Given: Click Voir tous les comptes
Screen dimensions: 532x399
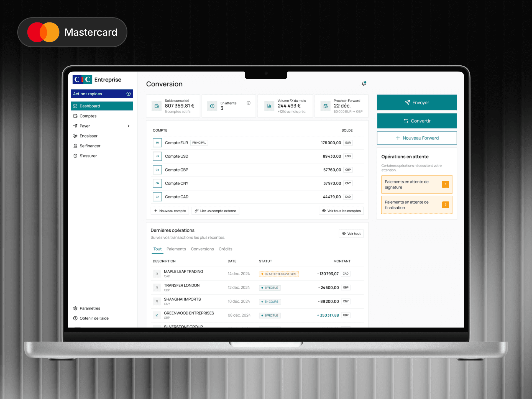Looking at the screenshot, I should click(341, 211).
